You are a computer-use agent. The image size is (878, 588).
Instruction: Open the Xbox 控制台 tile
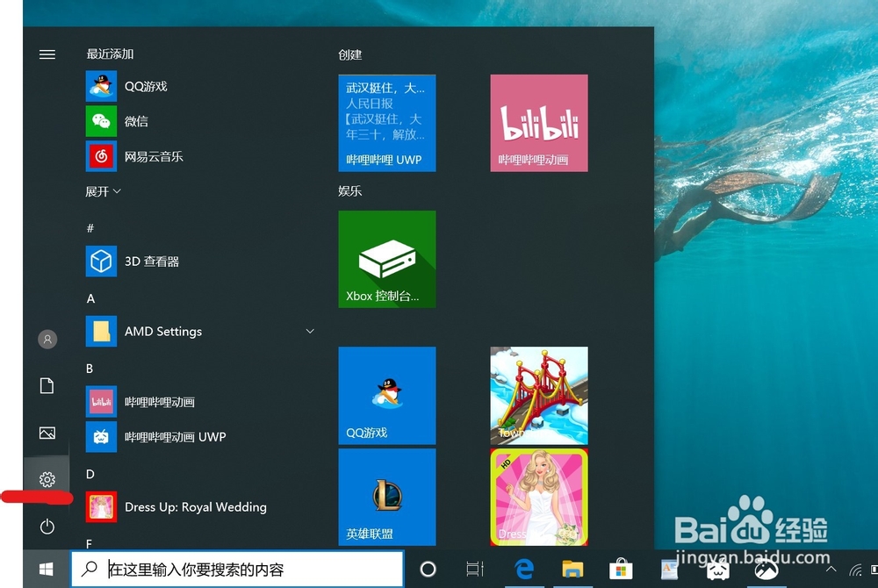[x=386, y=259]
